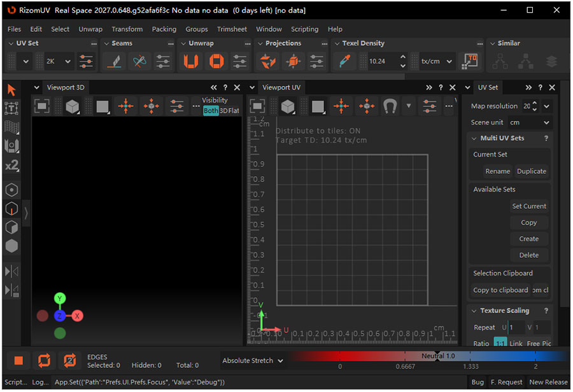Click the first projection icon in Projections panel
Image resolution: width=573 pixels, height=392 pixels.
[x=268, y=61]
